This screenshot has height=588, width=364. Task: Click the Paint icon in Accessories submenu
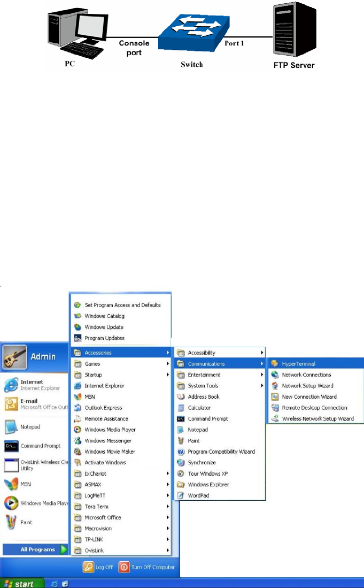click(x=181, y=441)
